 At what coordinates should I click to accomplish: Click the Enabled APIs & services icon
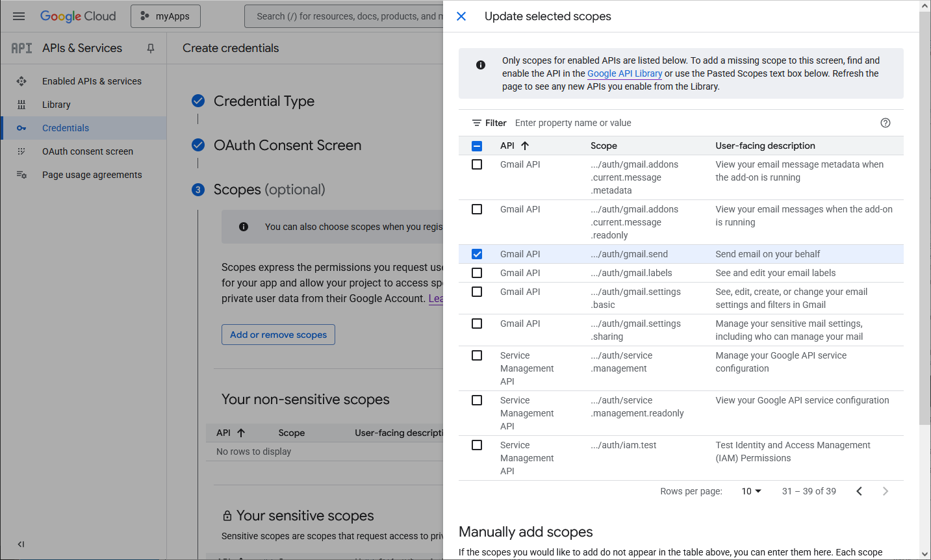click(x=21, y=81)
